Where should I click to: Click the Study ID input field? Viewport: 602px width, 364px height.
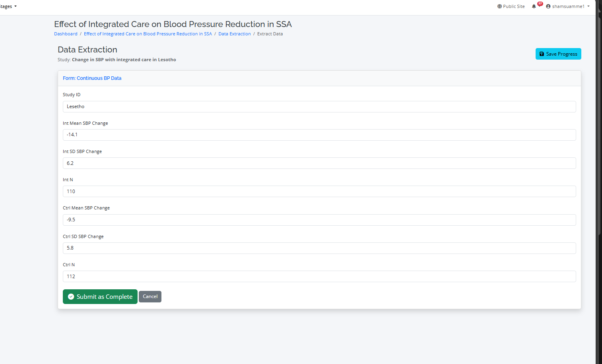point(319,106)
